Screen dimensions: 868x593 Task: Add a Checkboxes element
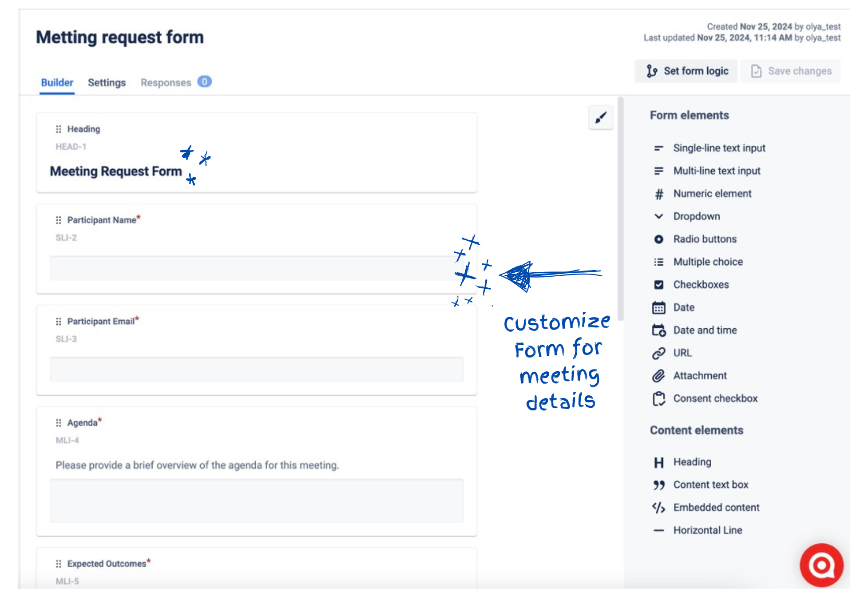tap(701, 285)
